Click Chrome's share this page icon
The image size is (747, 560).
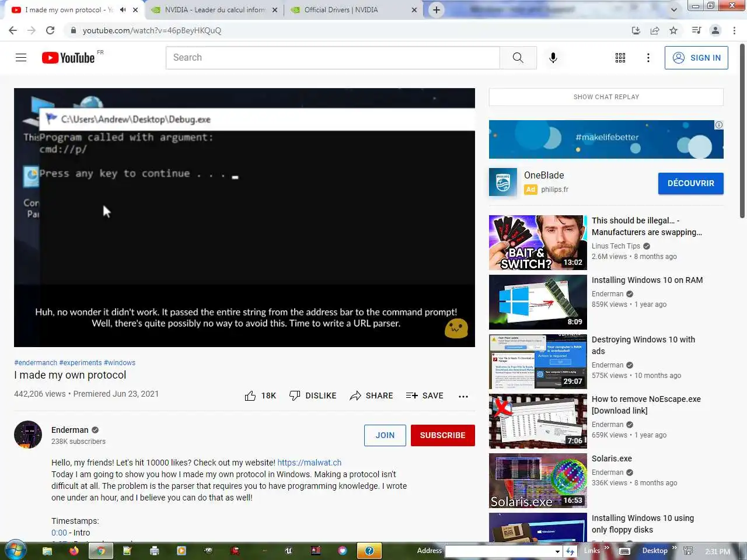click(655, 30)
